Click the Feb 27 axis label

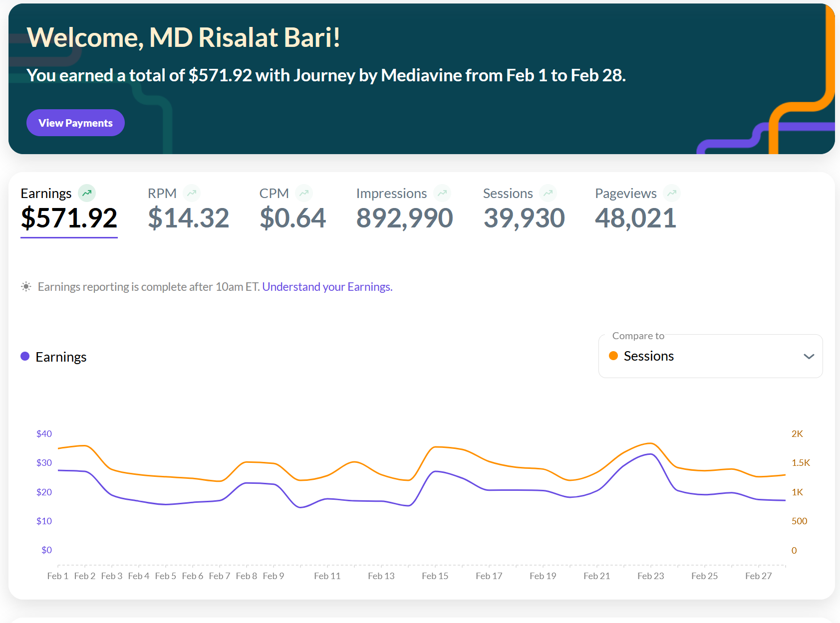click(759, 576)
